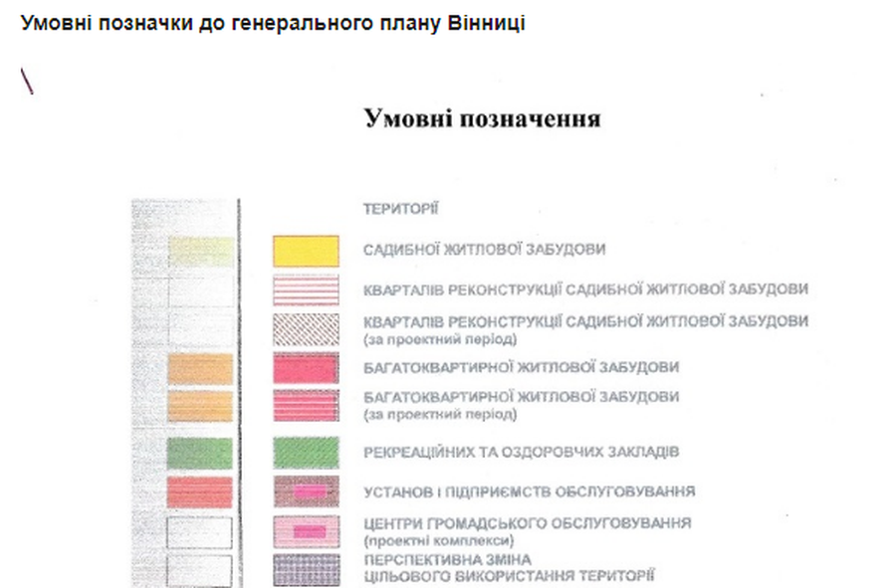896x588 pixels.
Task: Select the pink центри громадського обслуговування swatch
Action: tap(306, 531)
